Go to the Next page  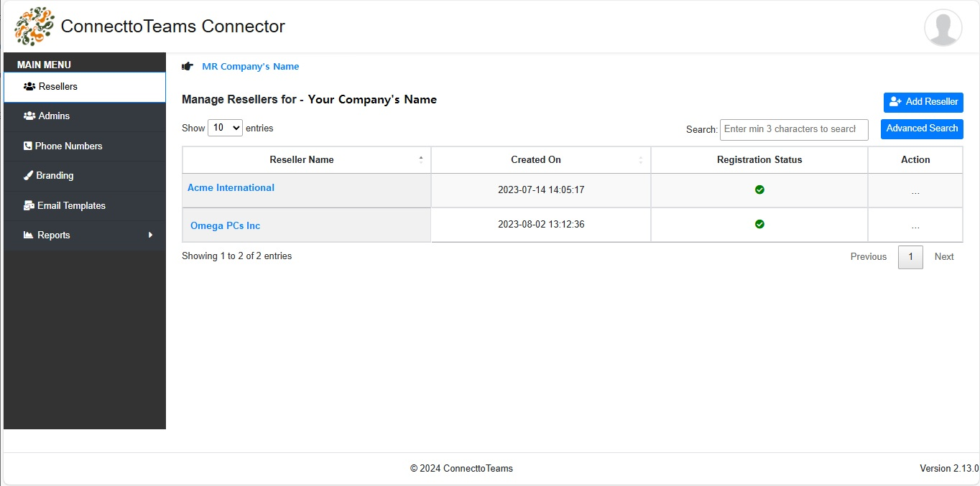[944, 256]
